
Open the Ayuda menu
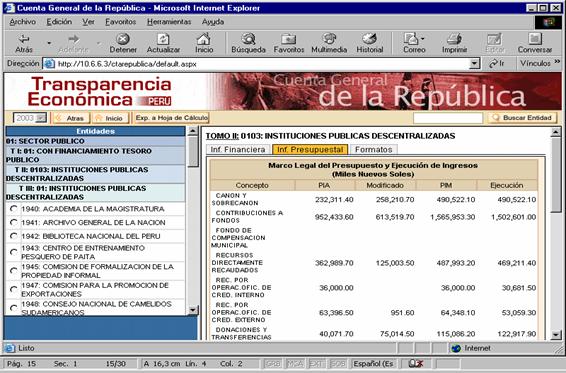coord(213,22)
